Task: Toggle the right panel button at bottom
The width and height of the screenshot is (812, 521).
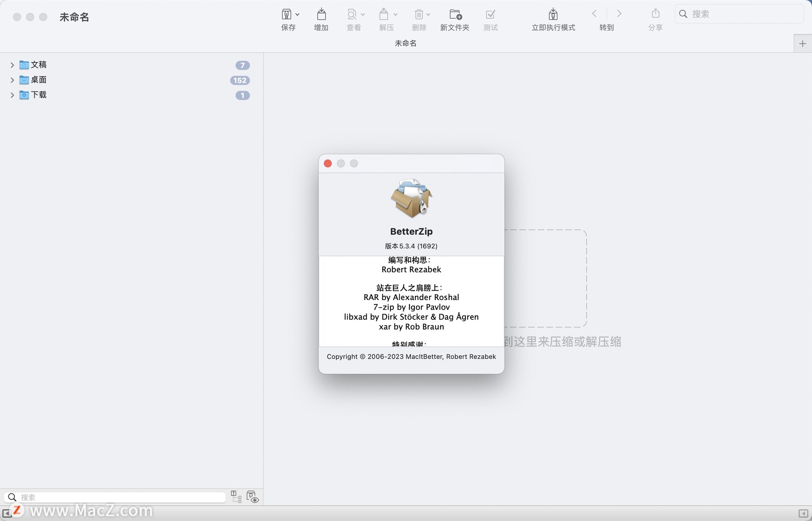Action: [803, 513]
